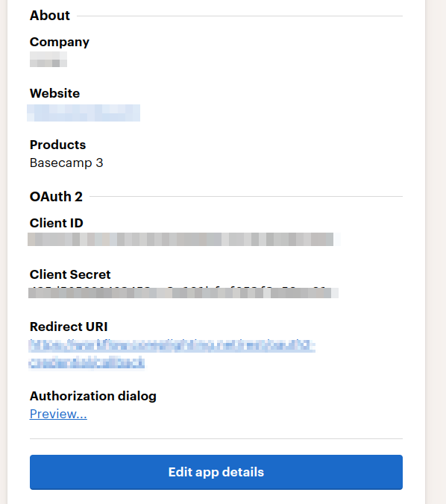446x504 pixels.
Task: Click the Client Secret label
Action: pyautogui.click(x=70, y=274)
